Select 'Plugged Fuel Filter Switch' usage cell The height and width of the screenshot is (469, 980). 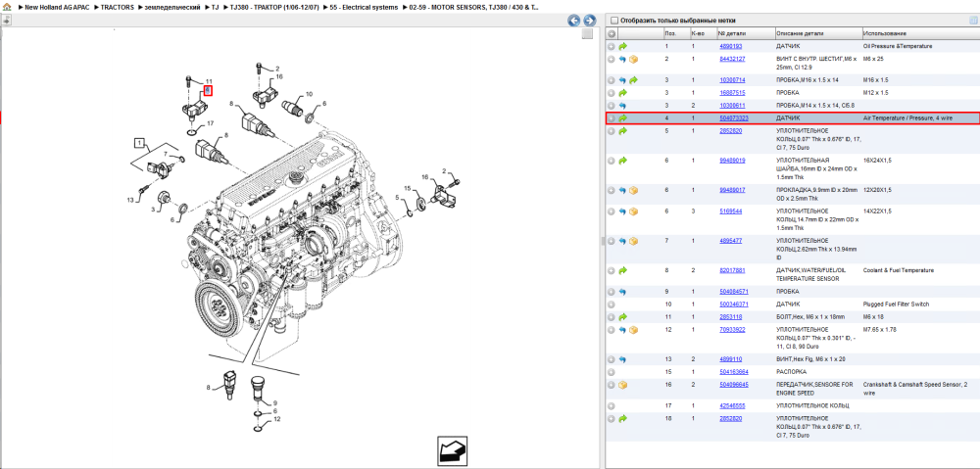pyautogui.click(x=897, y=305)
